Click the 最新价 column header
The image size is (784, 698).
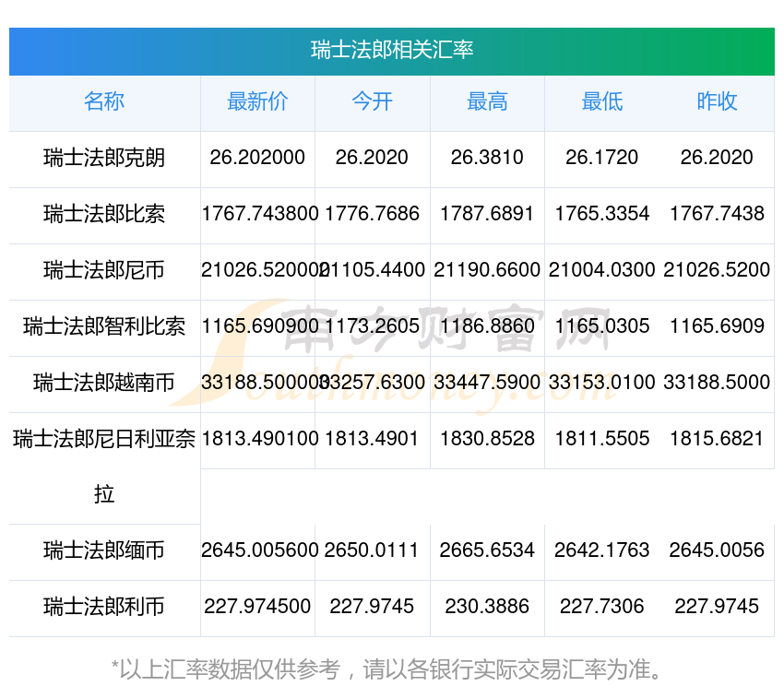(257, 101)
